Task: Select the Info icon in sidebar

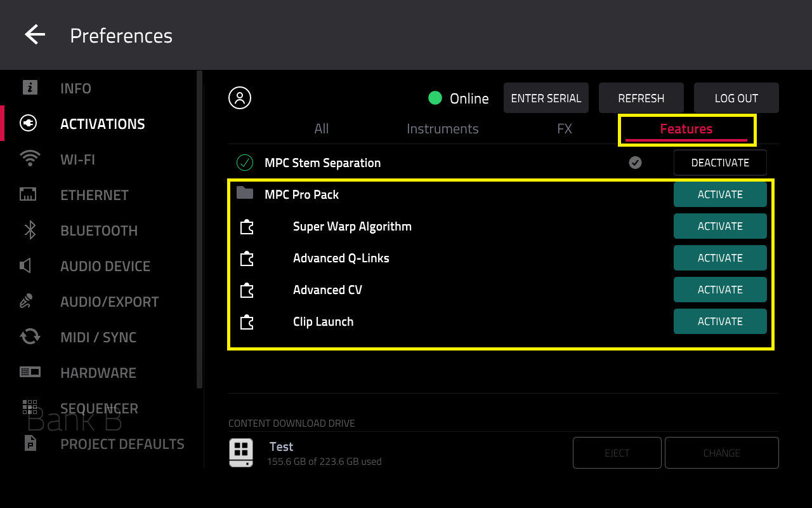Action: click(30, 88)
